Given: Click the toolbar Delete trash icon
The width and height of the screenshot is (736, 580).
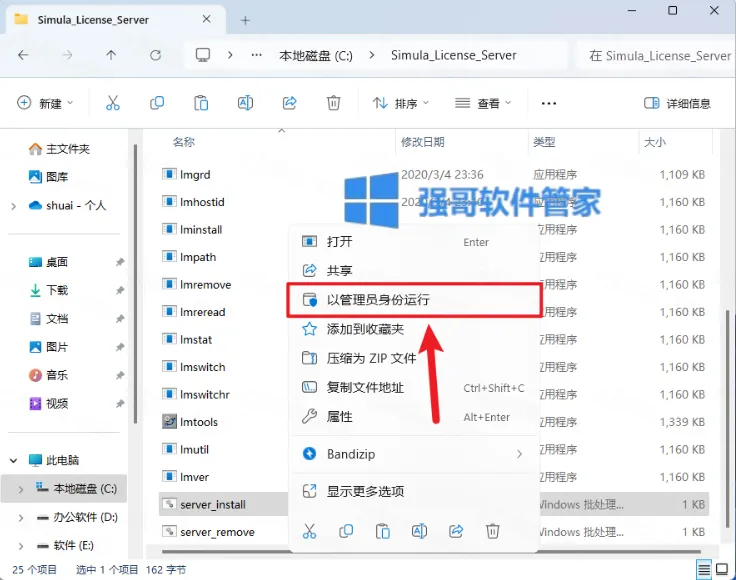Looking at the screenshot, I should pyautogui.click(x=333, y=103).
